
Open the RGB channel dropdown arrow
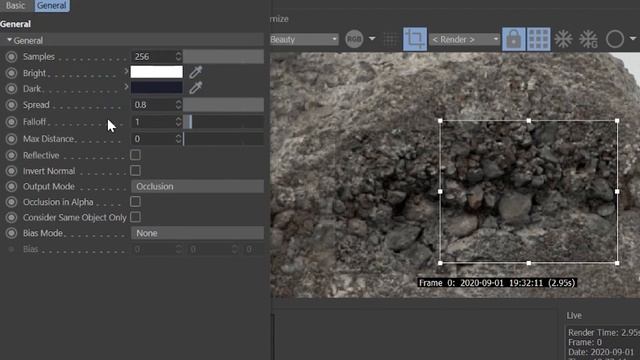(372, 39)
